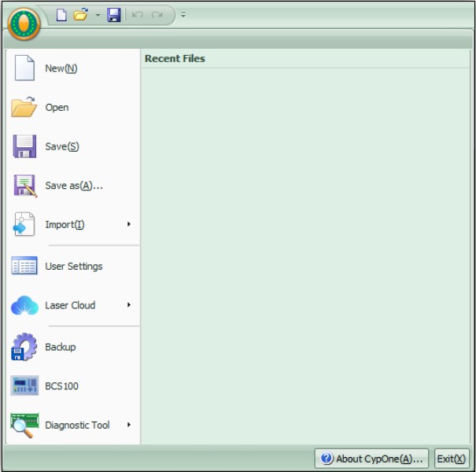This screenshot has height=472, width=476.
Task: Select Save(S) in the file menu
Action: (62, 146)
